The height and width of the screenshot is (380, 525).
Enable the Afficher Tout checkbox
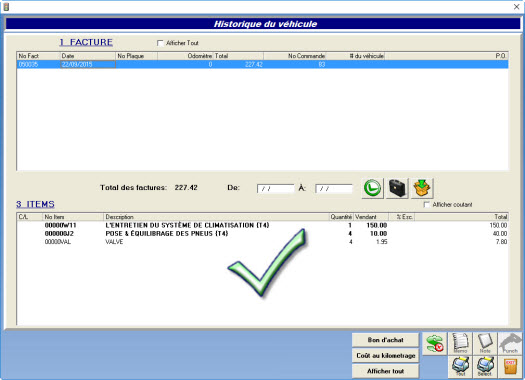[160, 43]
